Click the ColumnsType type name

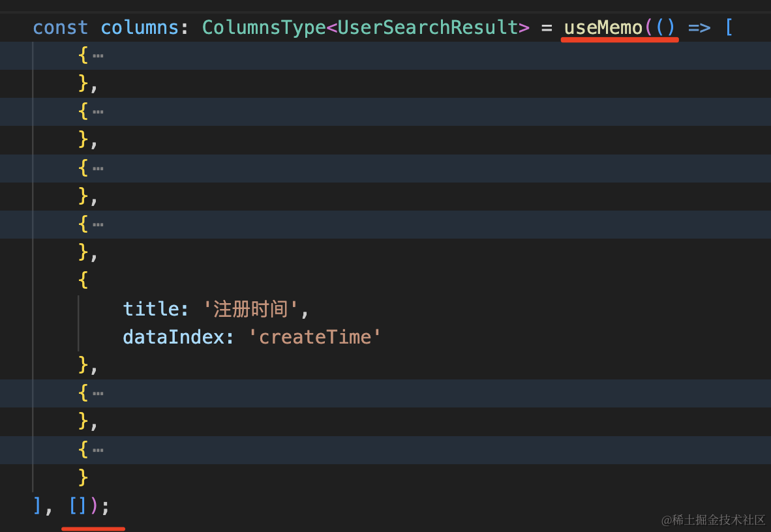coord(264,27)
